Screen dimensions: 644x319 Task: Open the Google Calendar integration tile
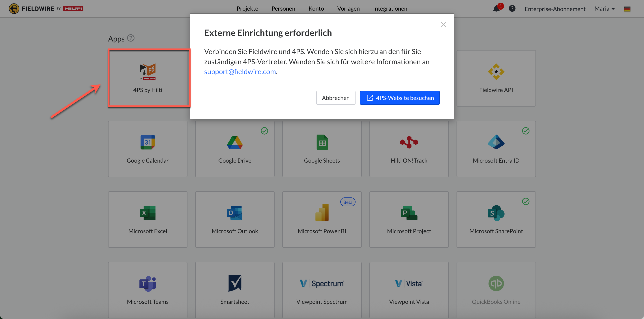coord(148,149)
